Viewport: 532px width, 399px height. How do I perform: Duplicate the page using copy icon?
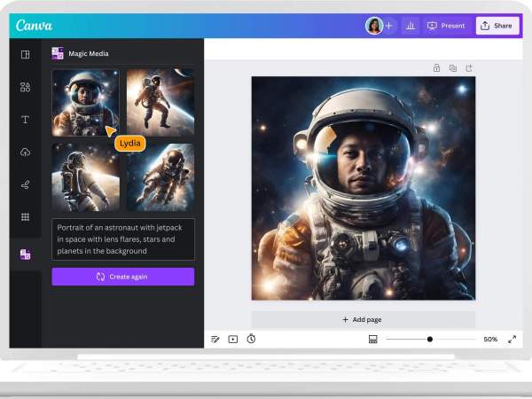[453, 68]
